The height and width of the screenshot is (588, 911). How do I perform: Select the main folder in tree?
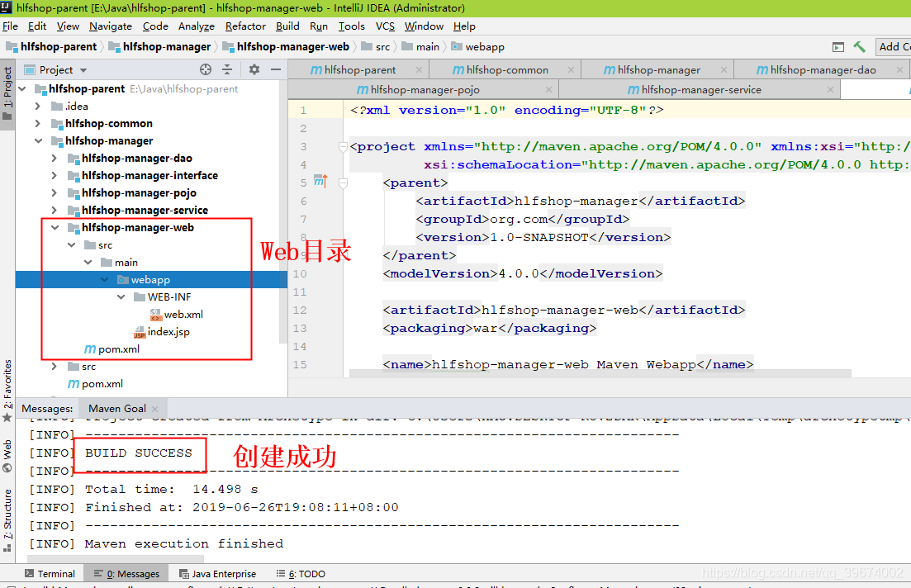pyautogui.click(x=120, y=262)
